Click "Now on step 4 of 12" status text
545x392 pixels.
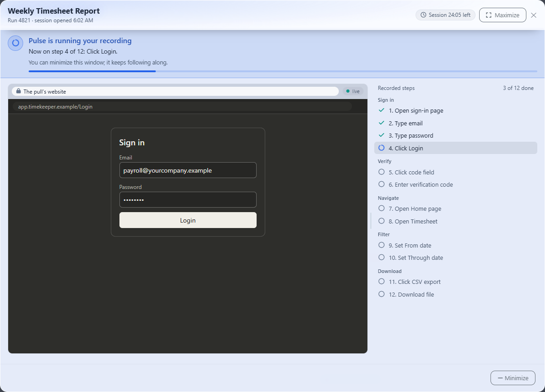point(73,51)
